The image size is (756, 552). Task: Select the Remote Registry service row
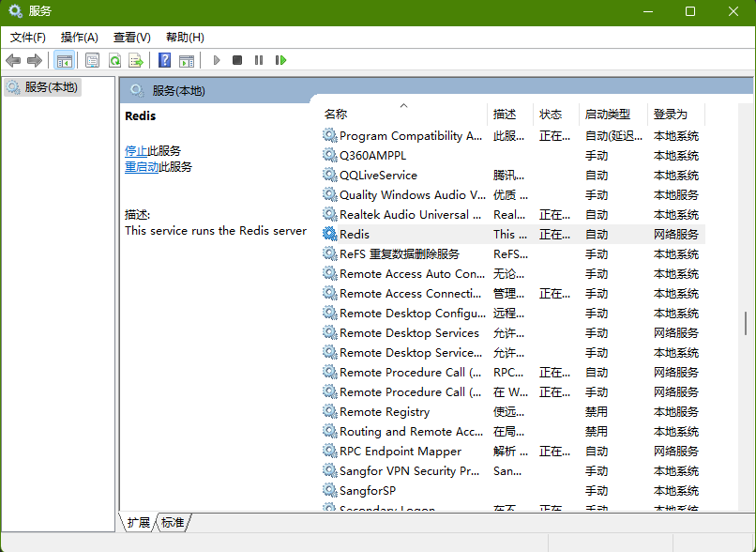(385, 412)
